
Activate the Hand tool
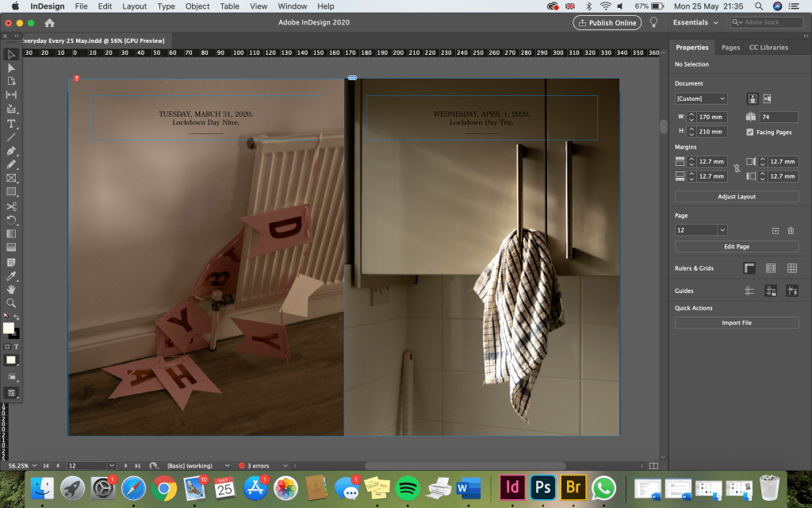click(12, 289)
